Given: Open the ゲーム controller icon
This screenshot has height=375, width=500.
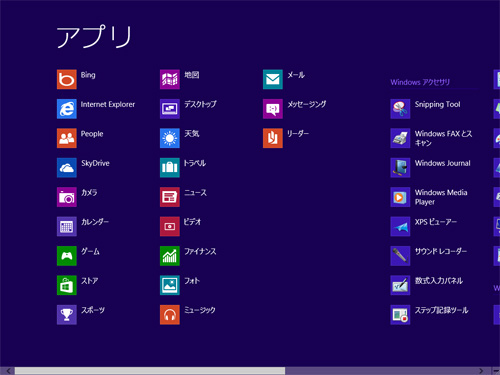Looking at the screenshot, I should [67, 256].
